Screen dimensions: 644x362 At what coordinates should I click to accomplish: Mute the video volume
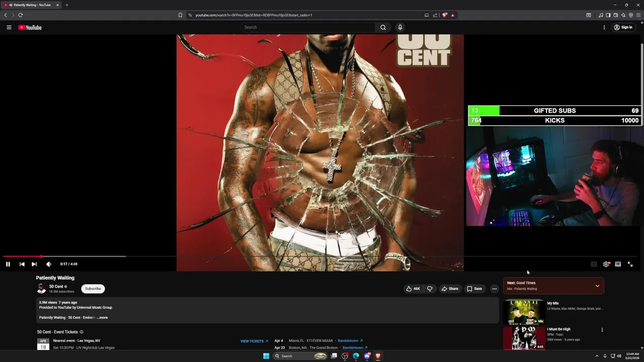point(49,264)
